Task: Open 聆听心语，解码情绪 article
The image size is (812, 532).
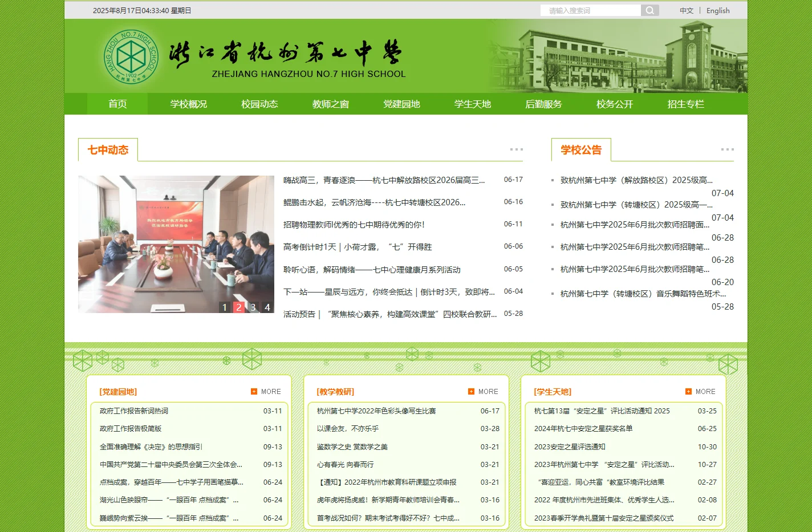Action: pyautogui.click(x=372, y=270)
